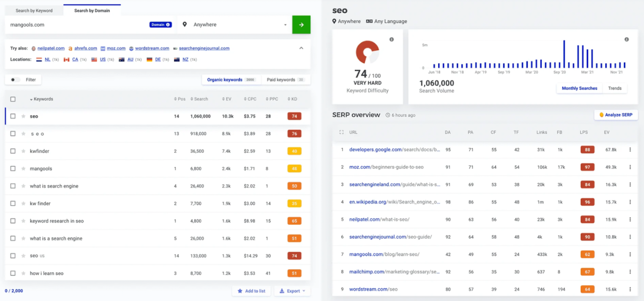
Task: Open the neilpatel.com suggestion link
Action: pyautogui.click(x=52, y=48)
